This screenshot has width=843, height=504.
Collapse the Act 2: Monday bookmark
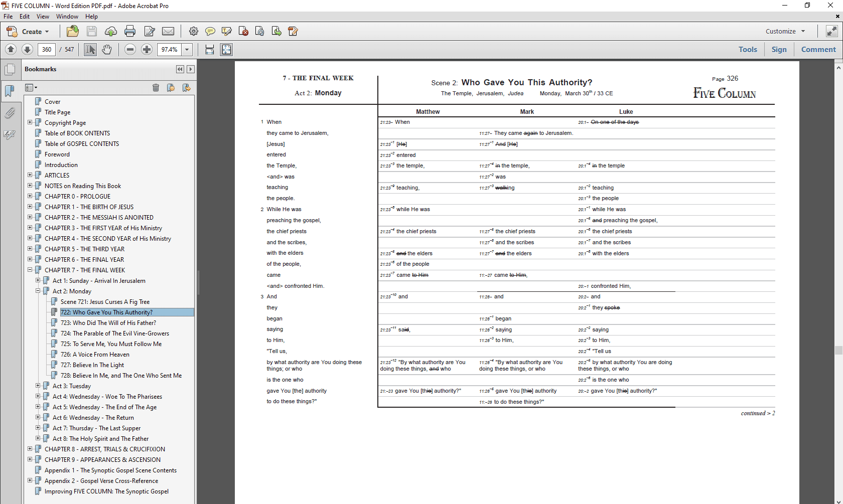38,291
